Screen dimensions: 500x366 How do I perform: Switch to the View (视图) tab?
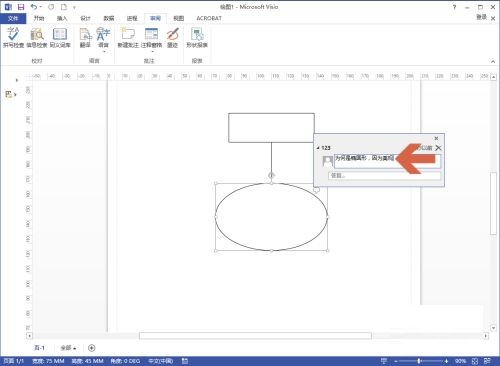point(179,18)
